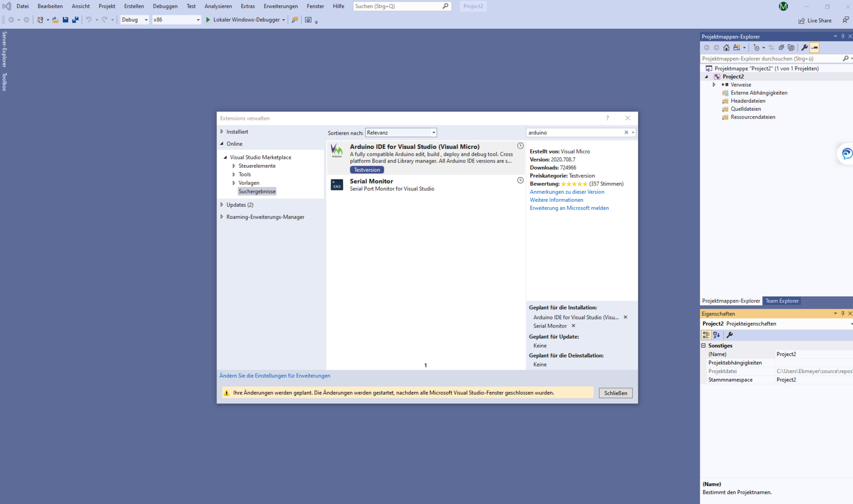Screen dimensions: 853x504
Task: Expand the Installiert section in Extensions dialog
Action: (x=222, y=132)
